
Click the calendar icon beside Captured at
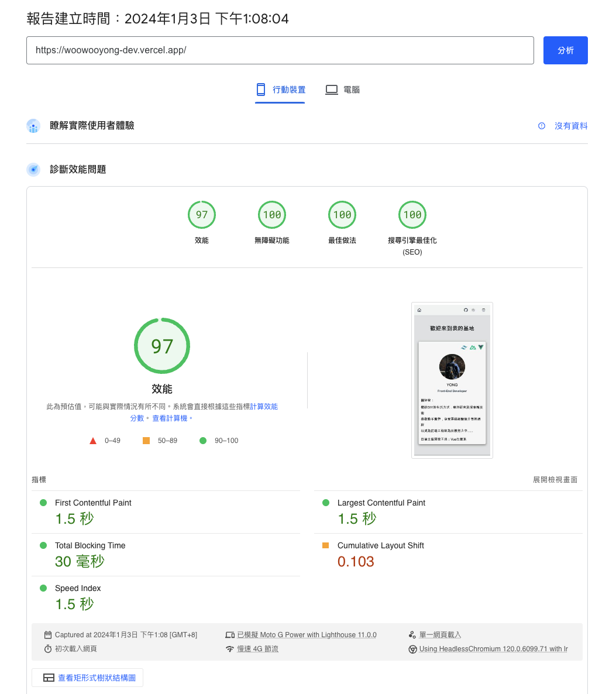pos(48,635)
